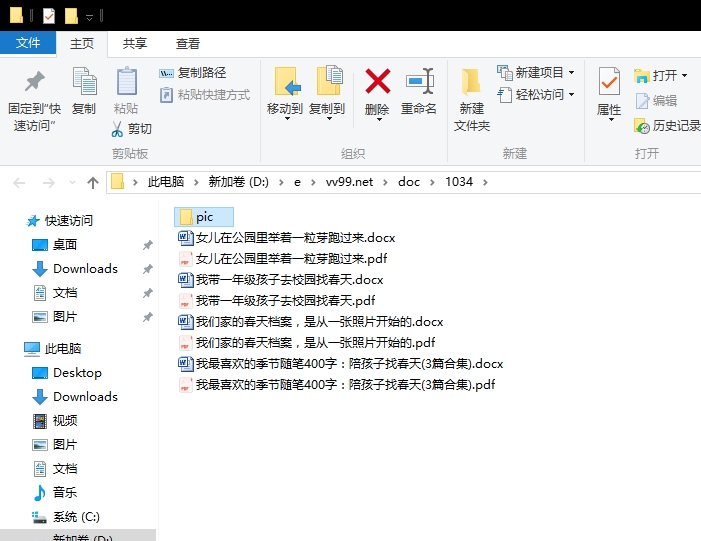The image size is (701, 541).
Task: Switch to the View (查看) tab
Action: click(188, 43)
